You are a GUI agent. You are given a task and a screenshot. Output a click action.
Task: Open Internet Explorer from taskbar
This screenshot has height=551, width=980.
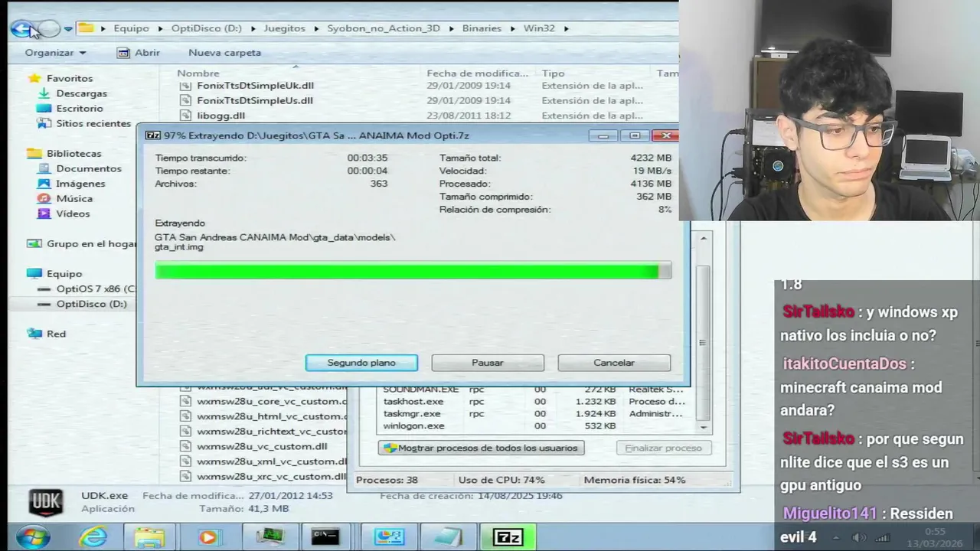(93, 537)
